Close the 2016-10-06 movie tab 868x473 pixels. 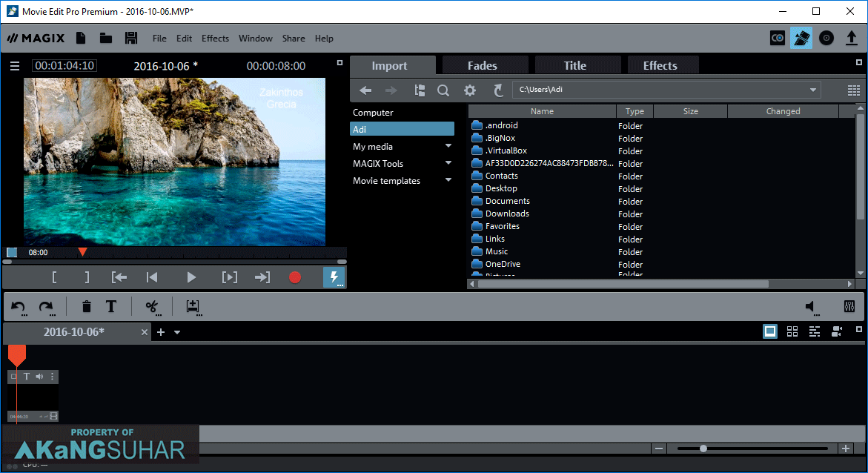(145, 332)
